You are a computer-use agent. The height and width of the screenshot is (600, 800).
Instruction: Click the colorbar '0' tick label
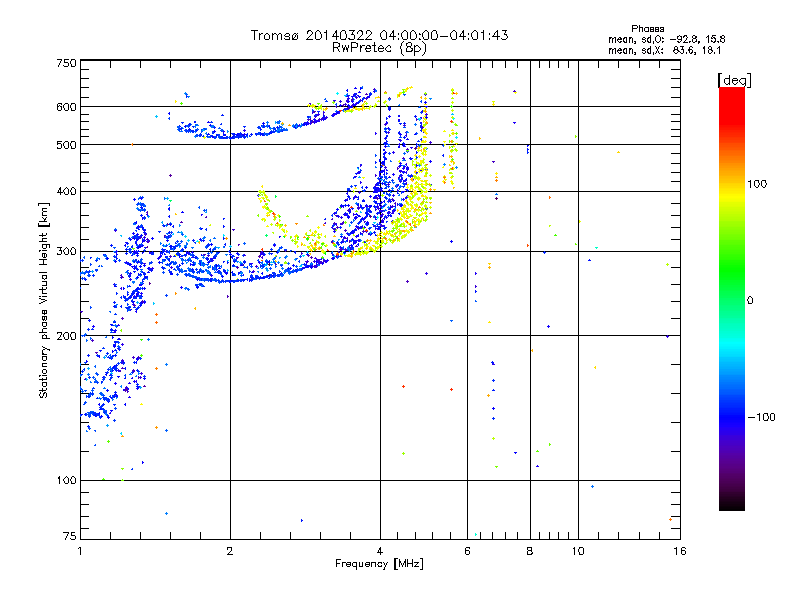[750, 301]
